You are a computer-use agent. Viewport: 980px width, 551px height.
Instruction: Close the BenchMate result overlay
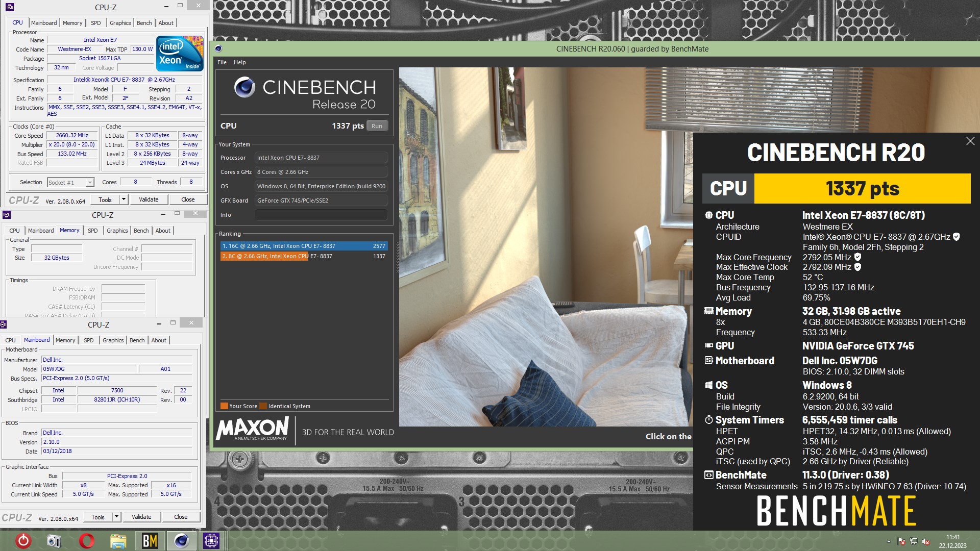tap(970, 141)
